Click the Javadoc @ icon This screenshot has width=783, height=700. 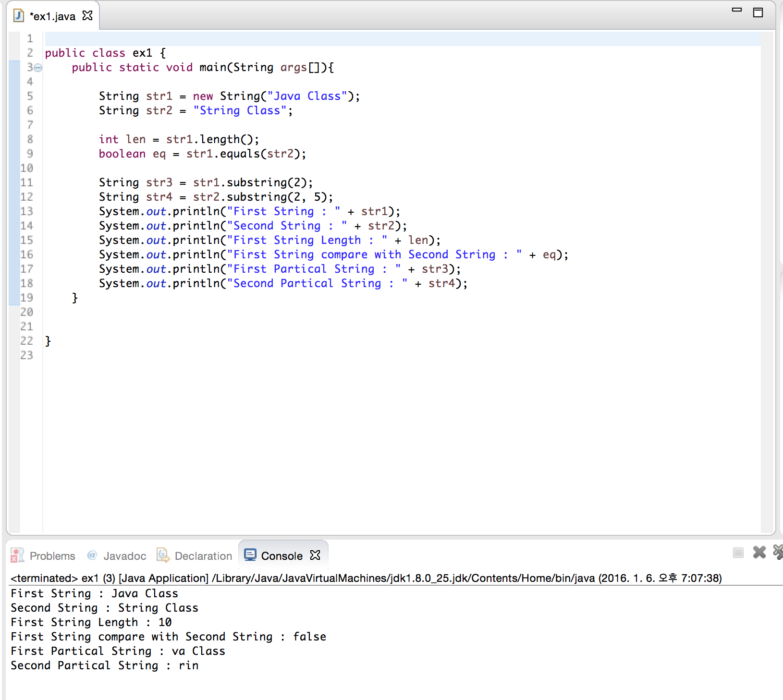[92, 555]
